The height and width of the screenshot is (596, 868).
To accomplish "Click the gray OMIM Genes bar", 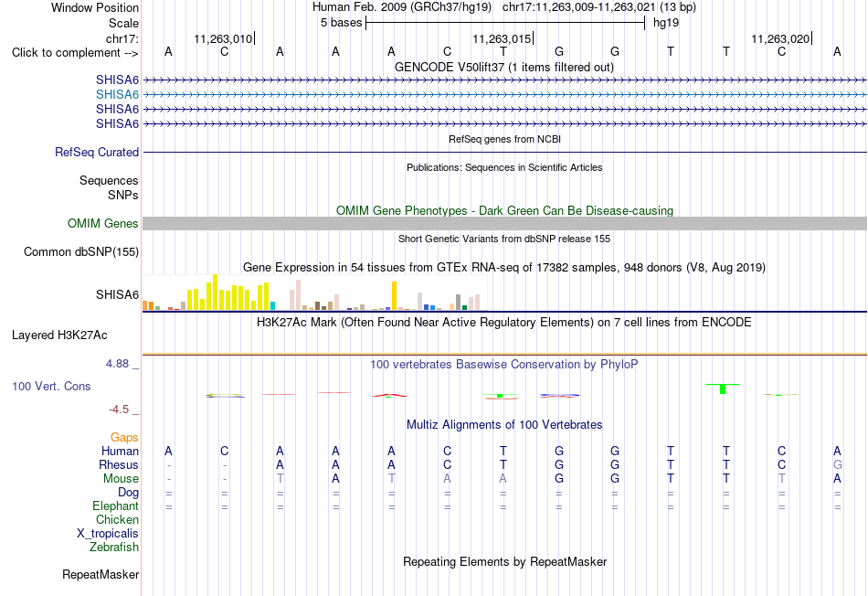I will [x=505, y=223].
